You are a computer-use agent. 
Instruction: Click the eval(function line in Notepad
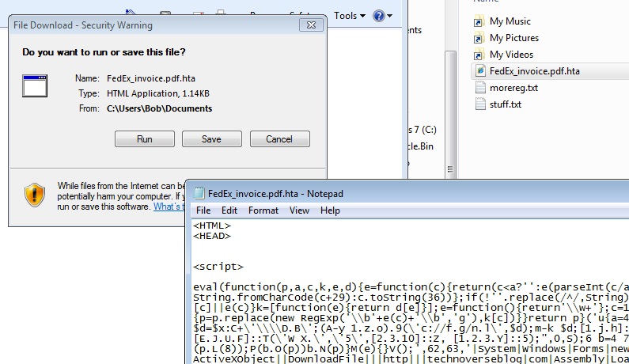pos(411,287)
